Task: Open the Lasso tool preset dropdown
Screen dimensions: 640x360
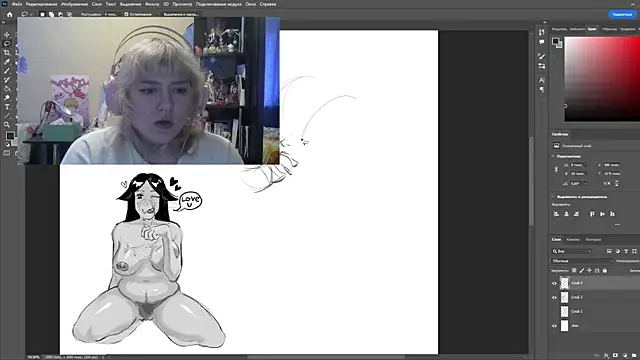Action: point(27,14)
